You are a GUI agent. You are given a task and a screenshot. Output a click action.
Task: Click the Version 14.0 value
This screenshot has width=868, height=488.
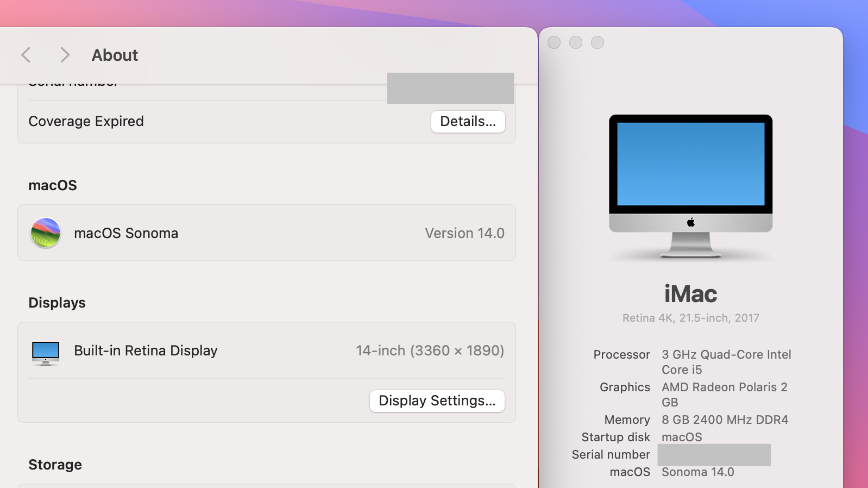464,233
